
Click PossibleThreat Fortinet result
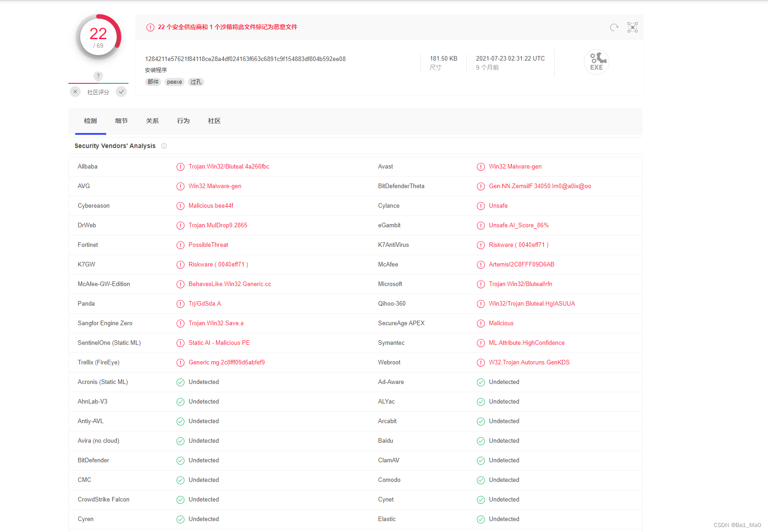pos(208,245)
